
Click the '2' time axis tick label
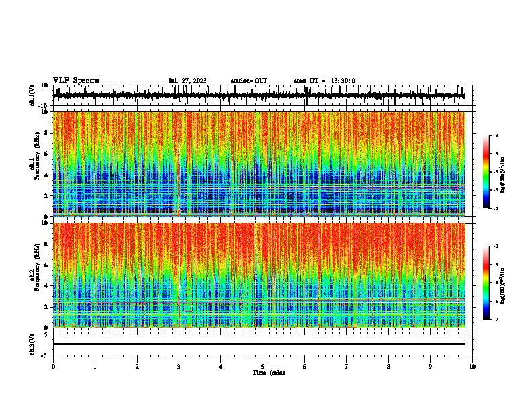tap(137, 367)
